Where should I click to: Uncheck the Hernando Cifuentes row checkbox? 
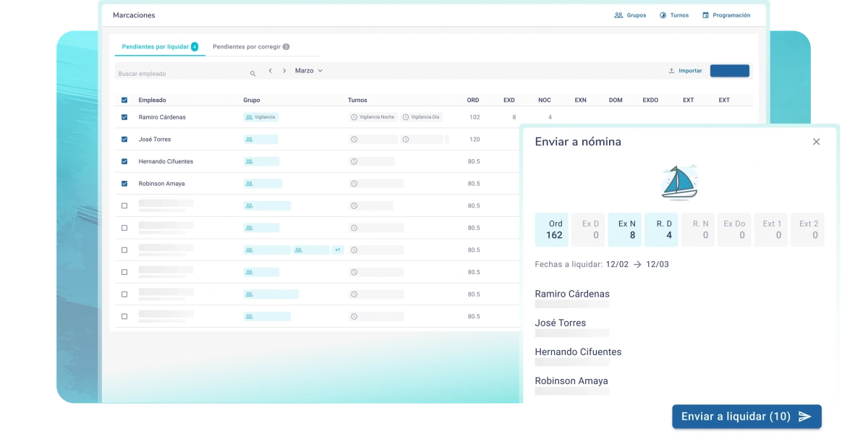[124, 161]
